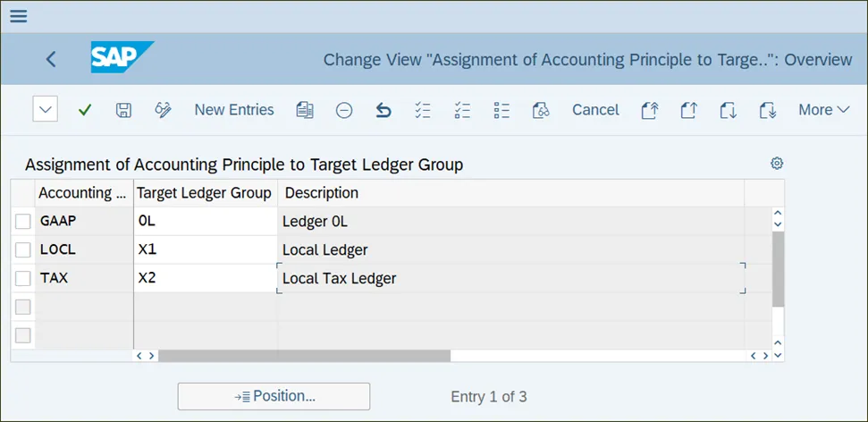Click the Target Ledger Group X1 field
This screenshot has width=868, height=422.
[205, 250]
